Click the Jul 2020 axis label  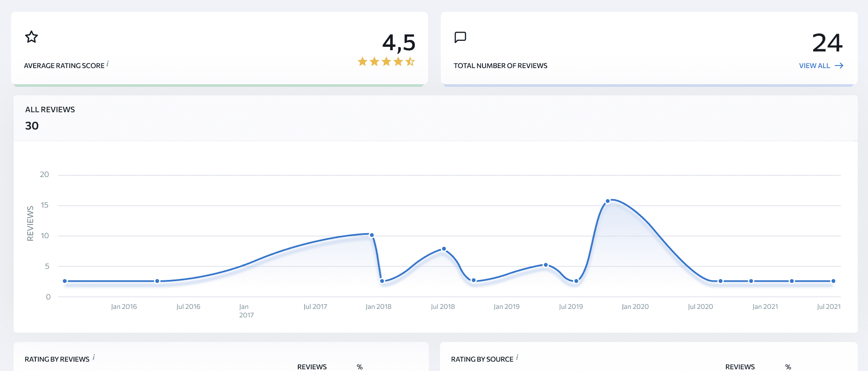coord(700,307)
